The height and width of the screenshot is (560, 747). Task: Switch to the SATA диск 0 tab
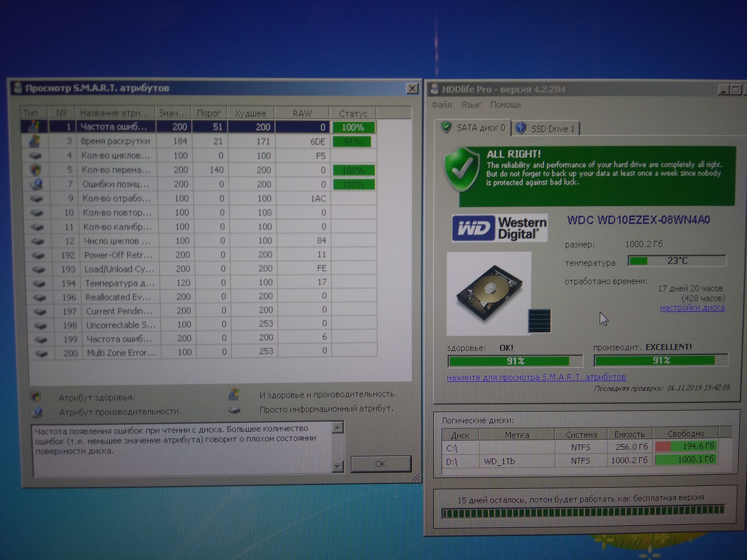[x=474, y=128]
